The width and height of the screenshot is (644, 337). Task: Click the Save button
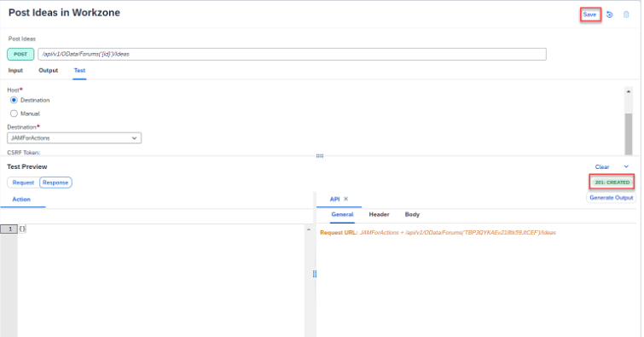589,15
